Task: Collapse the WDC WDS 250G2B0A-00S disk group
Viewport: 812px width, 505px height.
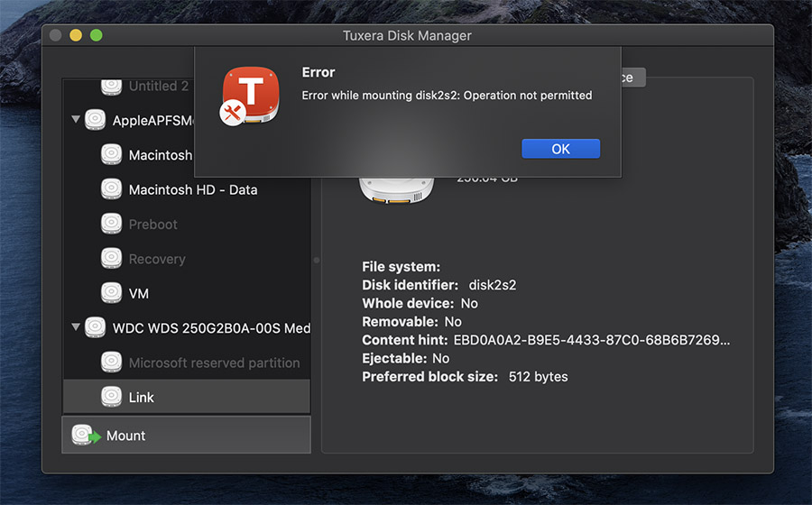Action: pyautogui.click(x=76, y=327)
